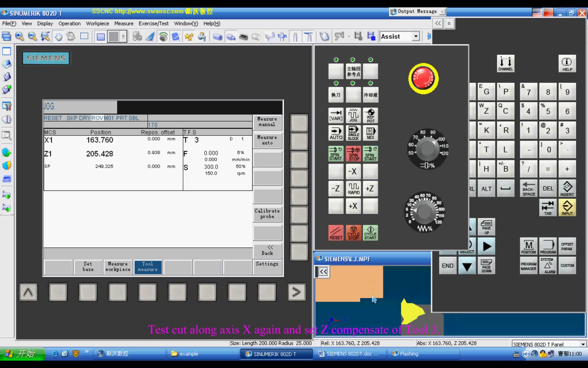Viewport: 588px width, 368px height.
Task: Toggle the 换刀 tool change key
Action: (336, 95)
